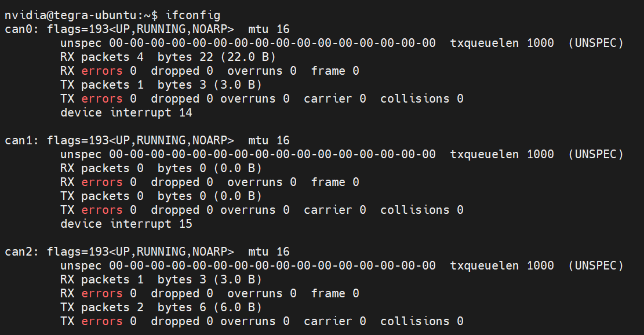Click 'collisions 0' in the can2 block
Screen dimensions: 644x335
click(421, 321)
